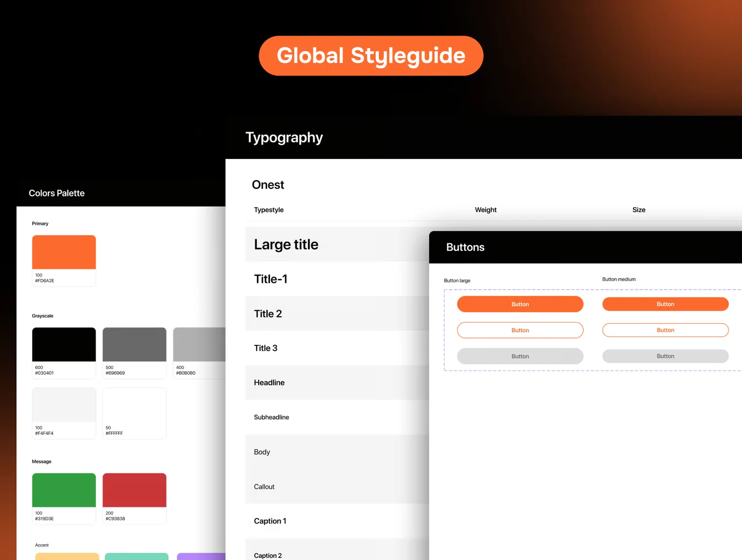Select the green #319D3E message swatch

click(x=64, y=499)
